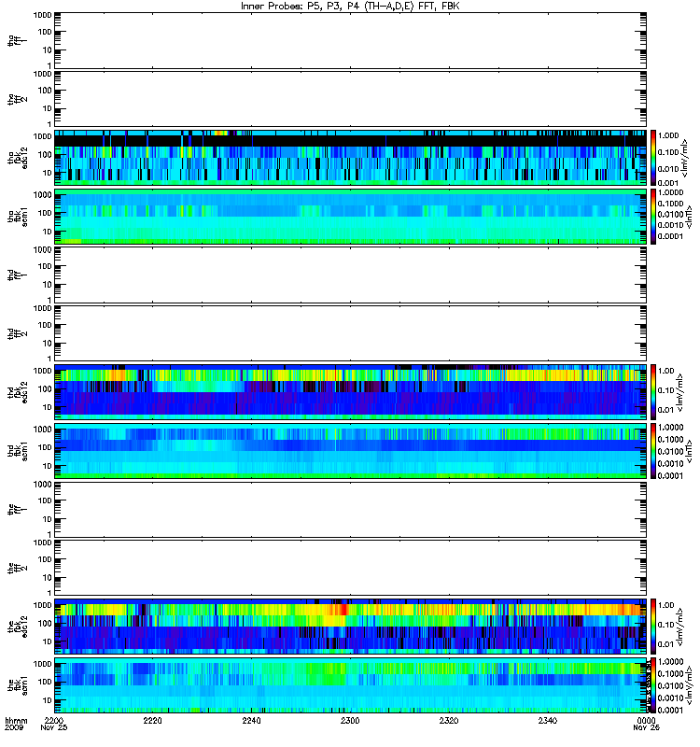Viewport: 700px width, 747px height.
Task: Click the empty thd fff 2 plot panel
Action: tap(351, 333)
